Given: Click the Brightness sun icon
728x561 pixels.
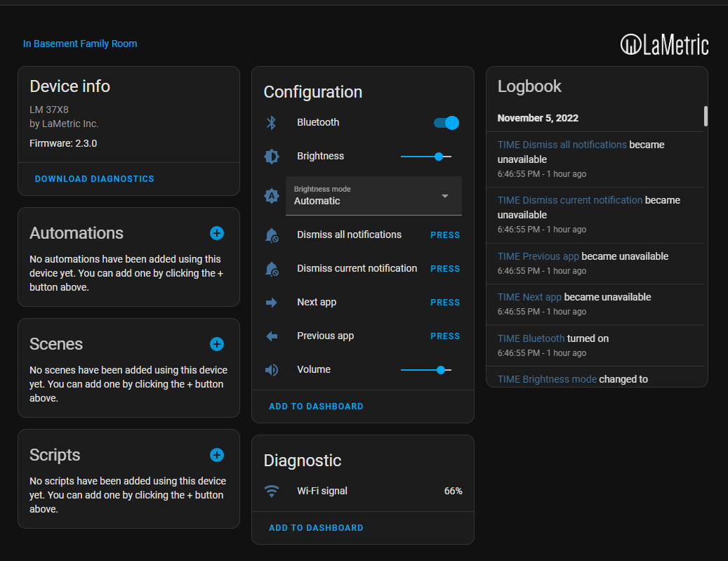Looking at the screenshot, I should pos(272,157).
